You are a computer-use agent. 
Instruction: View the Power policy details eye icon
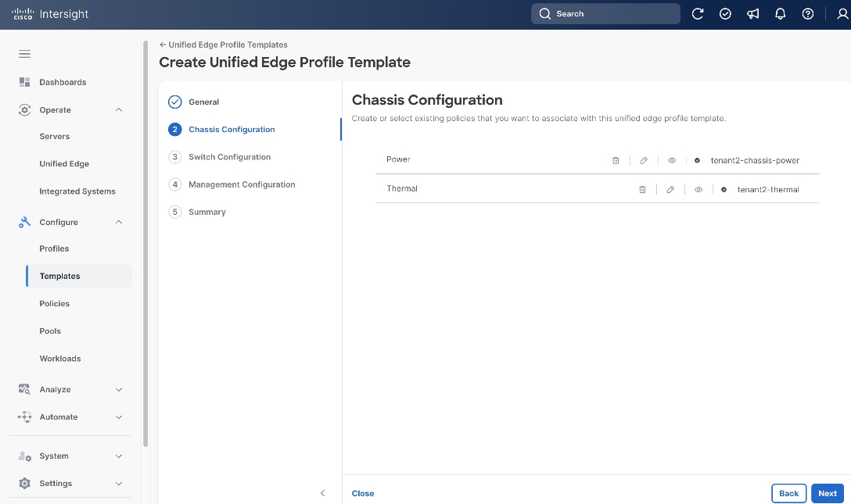672,160
